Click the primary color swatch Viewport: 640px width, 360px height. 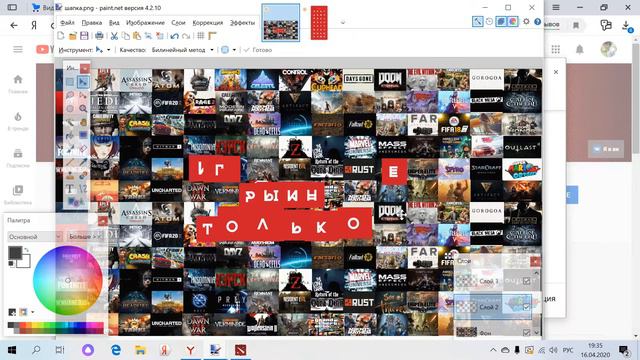click(15, 253)
